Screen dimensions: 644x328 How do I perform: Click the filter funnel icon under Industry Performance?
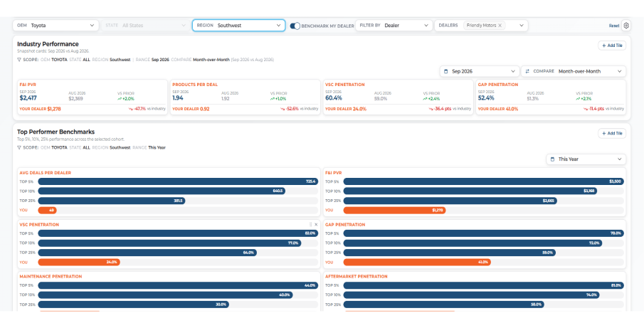[19, 60]
